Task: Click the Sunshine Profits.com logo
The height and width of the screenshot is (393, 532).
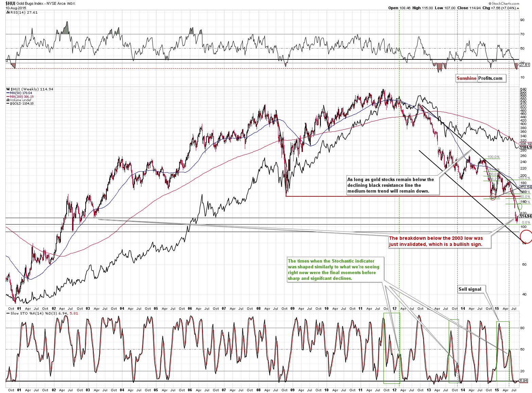Action: coord(481,78)
